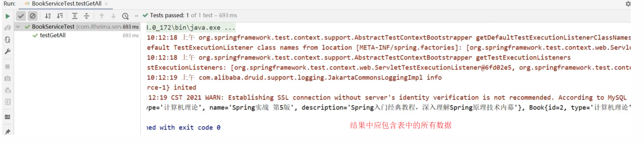This screenshot has height=144, width=644.
Task: Show more toolbar actions chevron
Action: 136,16
